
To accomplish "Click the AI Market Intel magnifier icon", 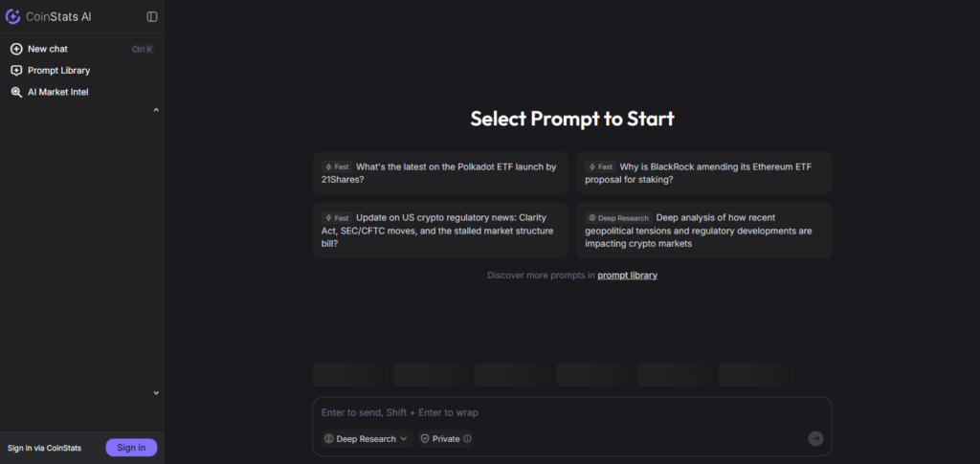I will (16, 93).
